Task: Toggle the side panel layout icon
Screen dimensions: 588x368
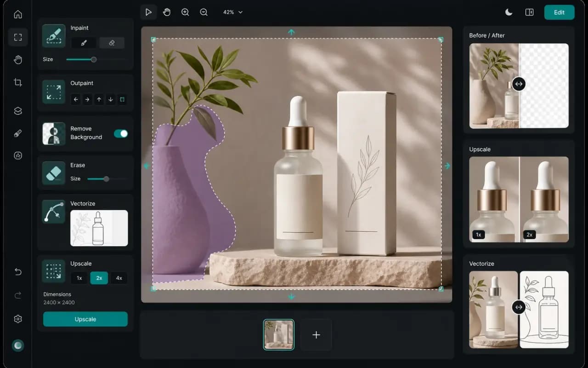Action: 529,12
